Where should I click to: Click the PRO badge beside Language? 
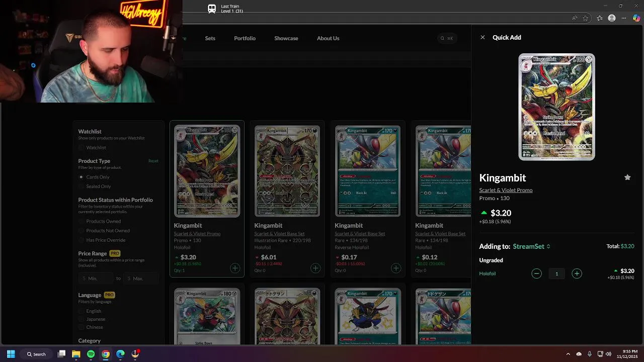pos(109,295)
